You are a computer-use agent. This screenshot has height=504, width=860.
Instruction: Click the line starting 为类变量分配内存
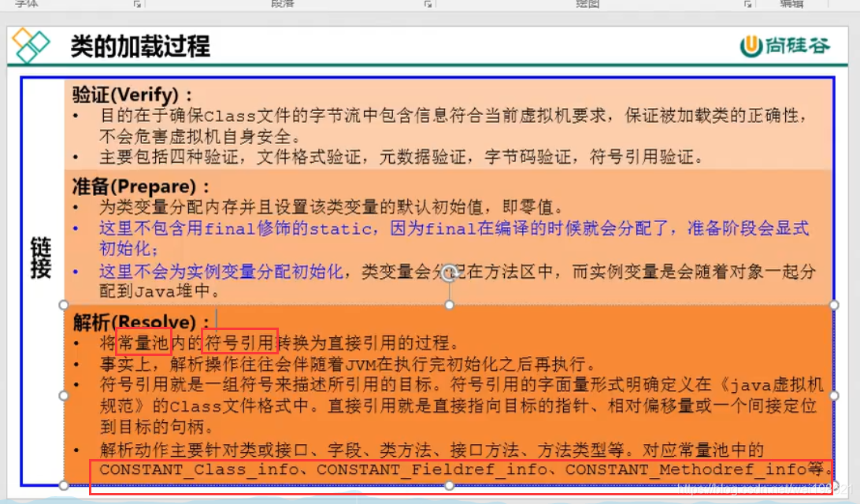[x=332, y=207]
